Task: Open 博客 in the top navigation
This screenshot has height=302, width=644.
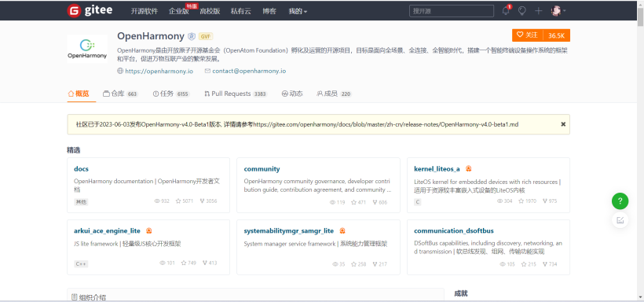Action: point(269,11)
